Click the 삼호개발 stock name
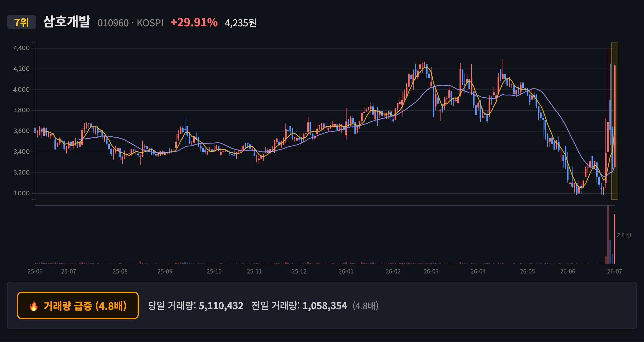The width and height of the screenshot is (644, 342). pos(67,22)
